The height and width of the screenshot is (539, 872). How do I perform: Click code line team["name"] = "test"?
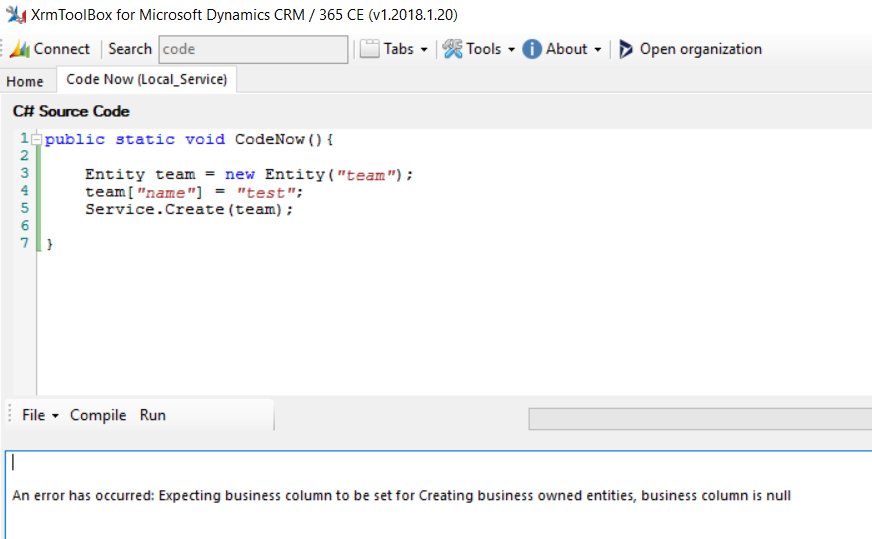[194, 192]
